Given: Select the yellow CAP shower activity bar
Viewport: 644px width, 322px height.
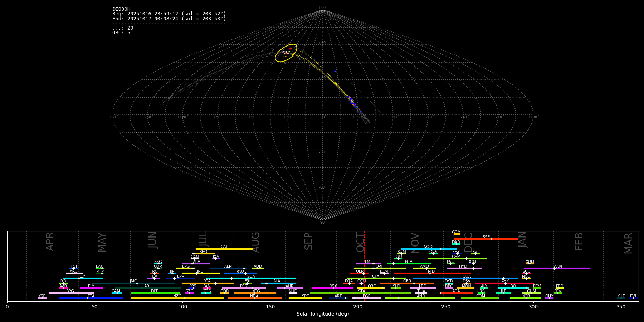Looking at the screenshot, I should (x=236, y=249).
